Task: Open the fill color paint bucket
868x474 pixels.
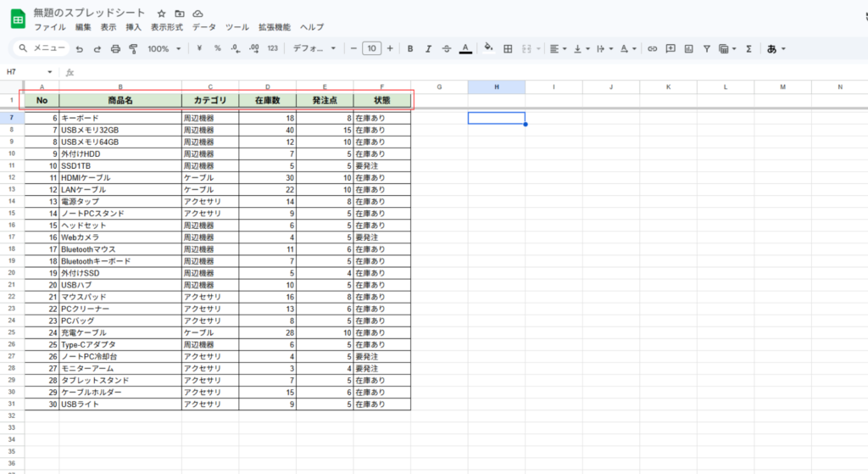Action: [488, 49]
